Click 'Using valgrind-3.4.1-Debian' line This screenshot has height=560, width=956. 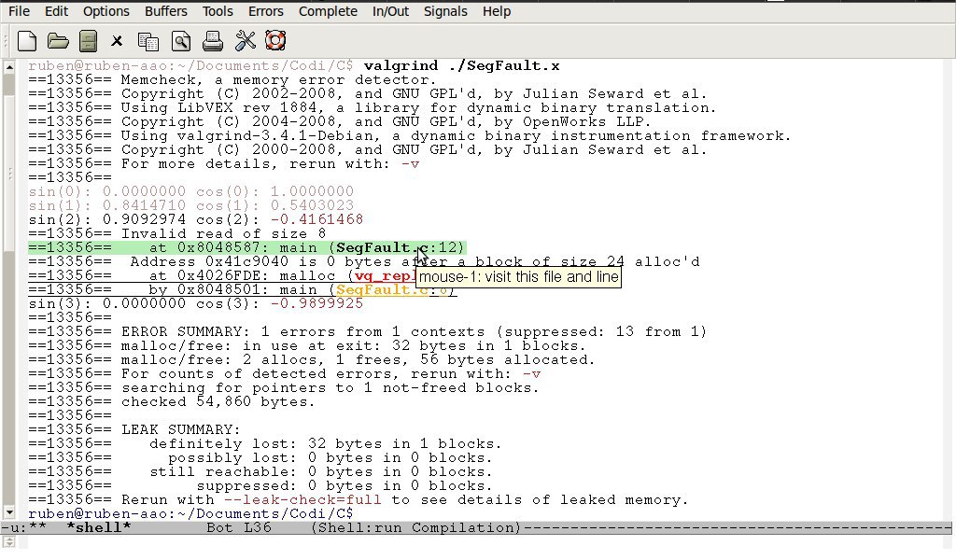pos(410,136)
